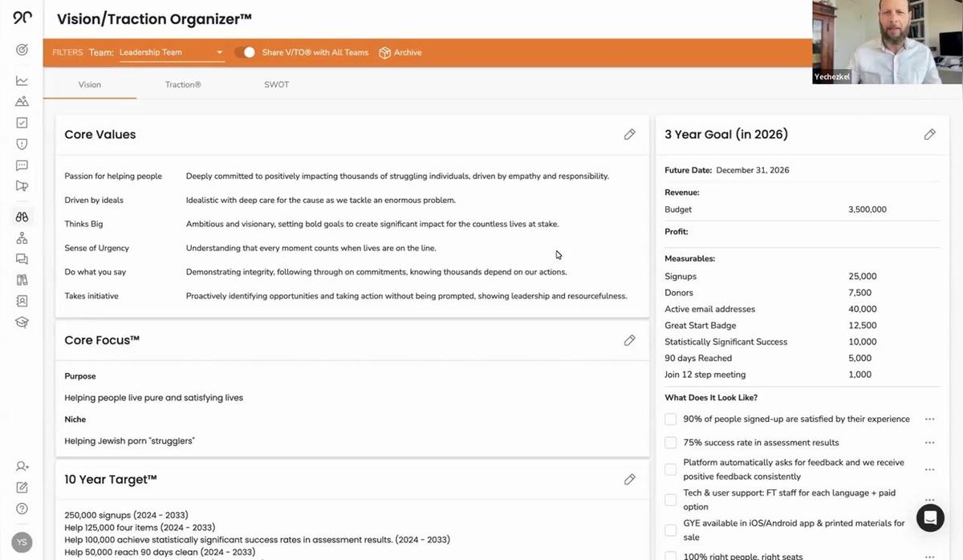Click Statistically Significant Success value 10,000

(863, 342)
